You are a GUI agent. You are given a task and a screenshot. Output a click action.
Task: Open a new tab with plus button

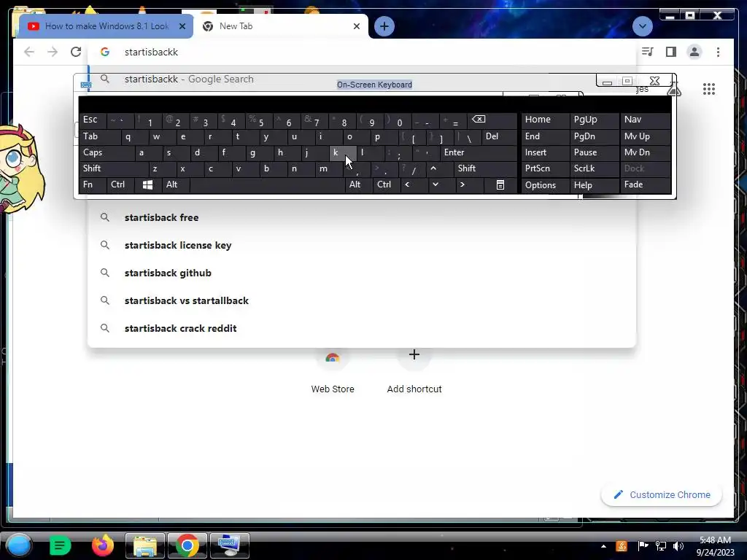pyautogui.click(x=384, y=26)
